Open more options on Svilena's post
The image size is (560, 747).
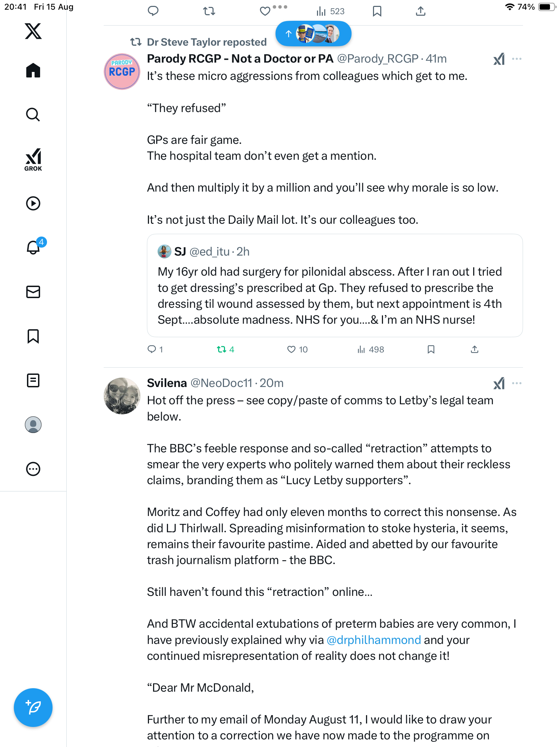[x=517, y=383]
